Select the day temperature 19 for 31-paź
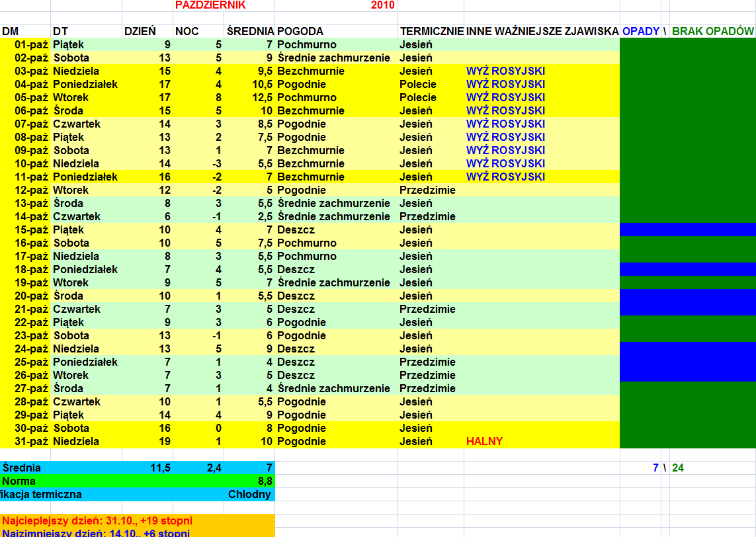This screenshot has width=756, height=537. (x=164, y=441)
